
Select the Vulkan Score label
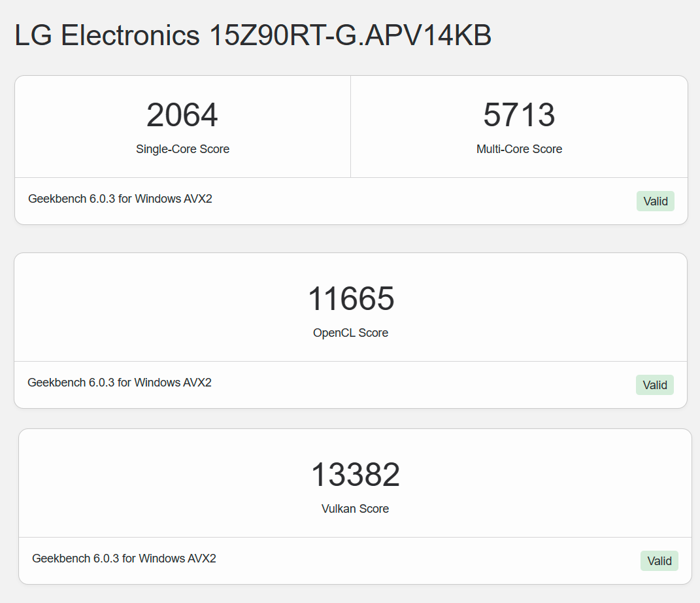355,509
